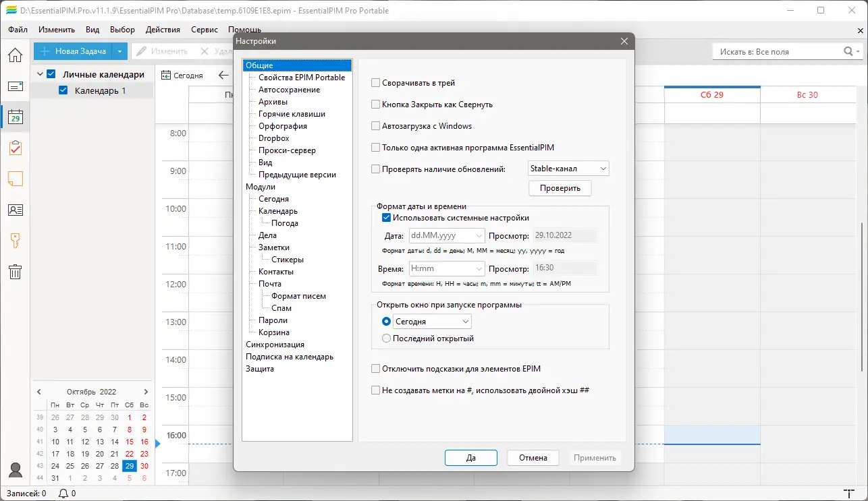The image size is (868, 501).
Task: Select Формат писем in settings tree
Action: click(298, 296)
